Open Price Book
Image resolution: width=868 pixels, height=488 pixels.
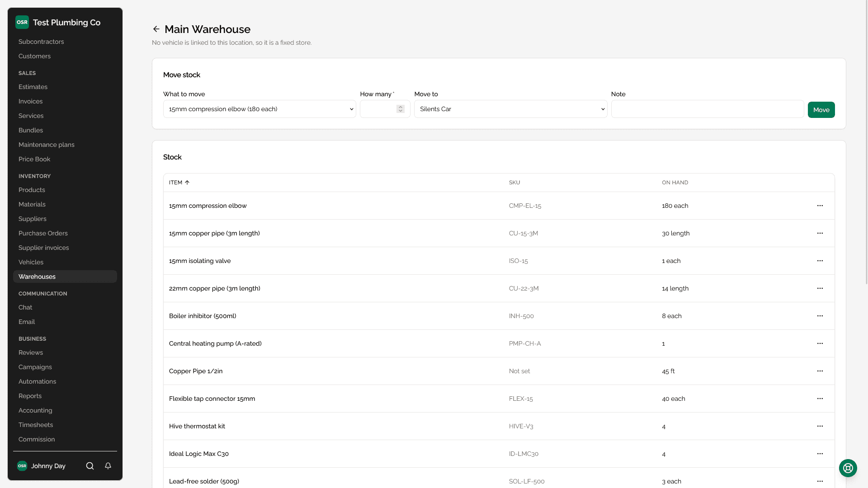tap(34, 159)
